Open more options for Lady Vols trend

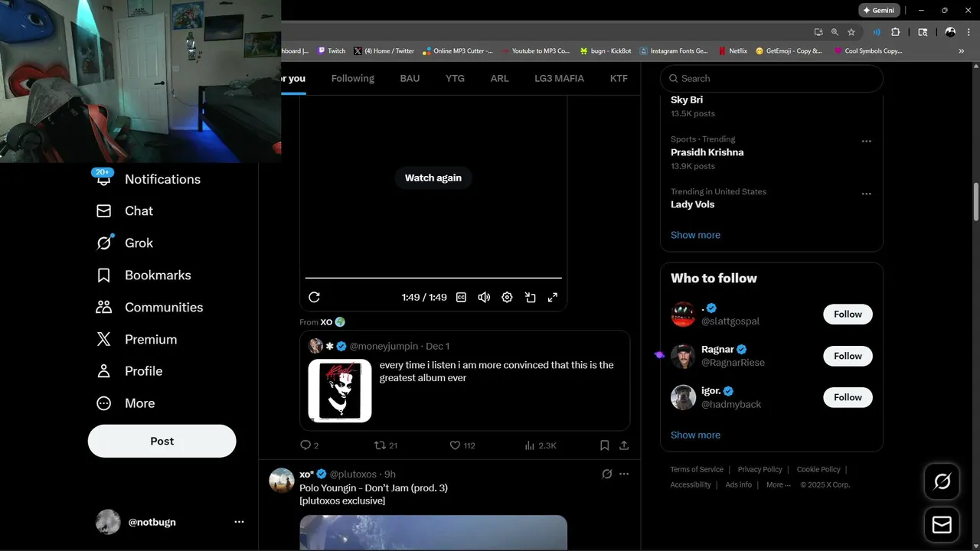click(x=867, y=194)
